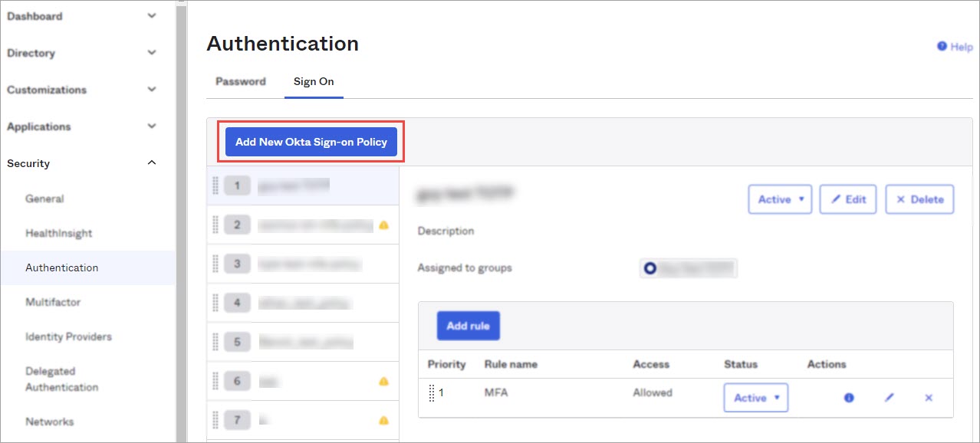Viewport: 980px width, 443px height.
Task: Click the Directory menu label
Action: pos(31,53)
